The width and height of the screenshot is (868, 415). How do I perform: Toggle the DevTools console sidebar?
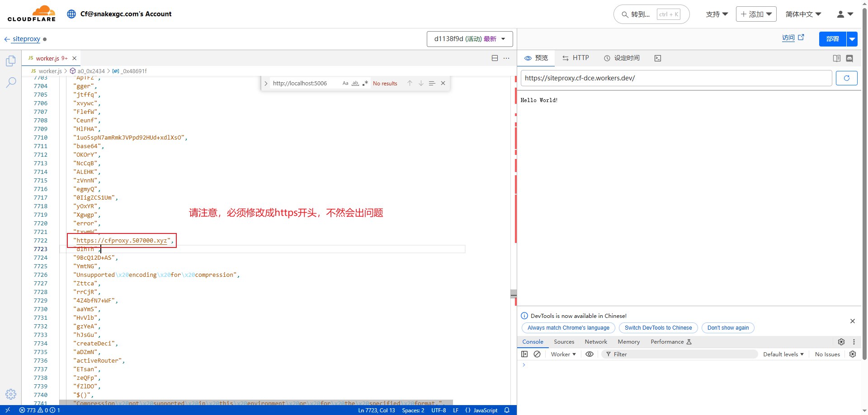(524, 354)
